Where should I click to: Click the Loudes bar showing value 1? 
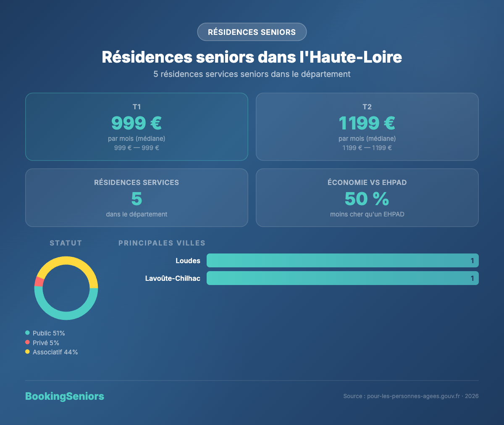342,260
